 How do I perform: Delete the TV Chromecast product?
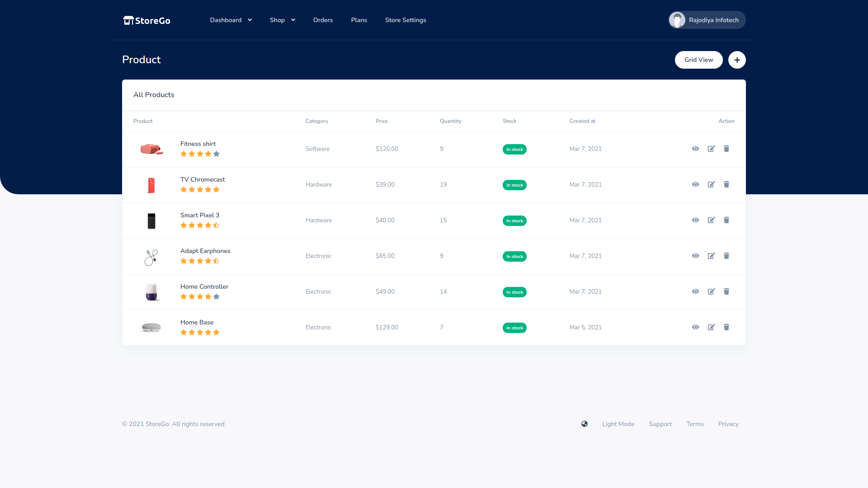(726, 184)
